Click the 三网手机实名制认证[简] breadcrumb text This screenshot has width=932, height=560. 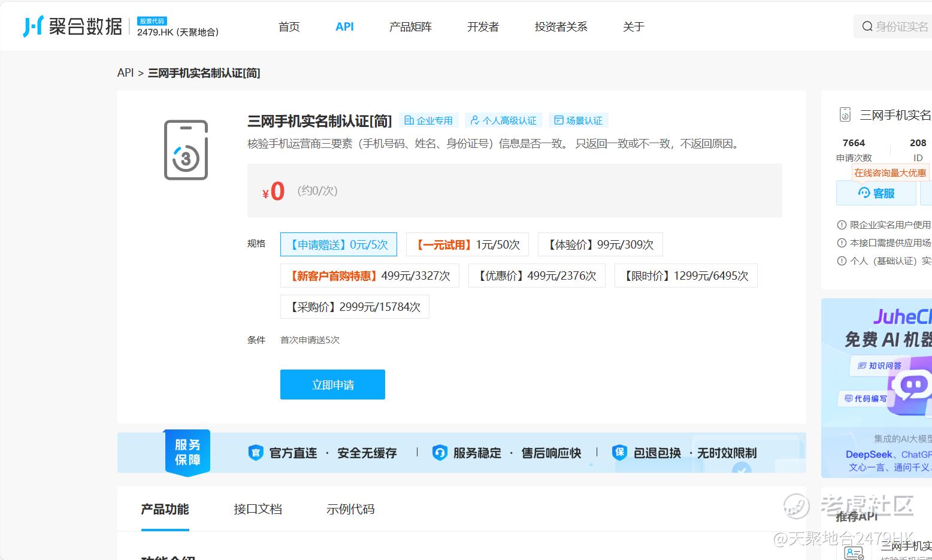point(204,72)
